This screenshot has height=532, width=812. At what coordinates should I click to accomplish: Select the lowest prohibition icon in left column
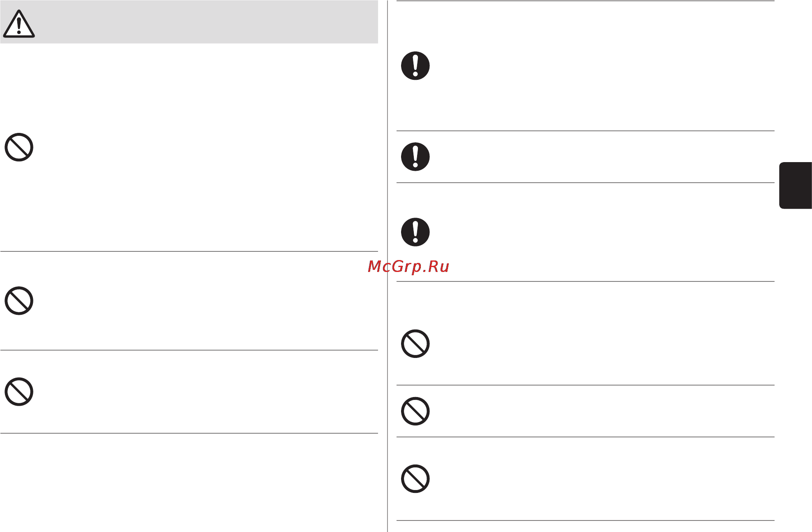(x=19, y=392)
